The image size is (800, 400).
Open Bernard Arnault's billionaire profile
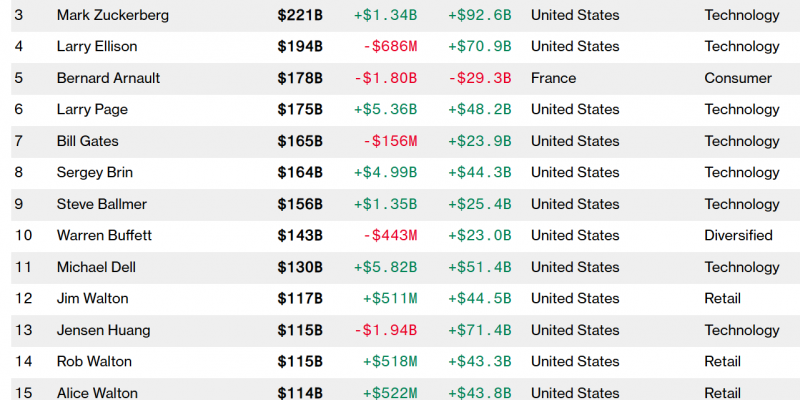click(x=108, y=78)
